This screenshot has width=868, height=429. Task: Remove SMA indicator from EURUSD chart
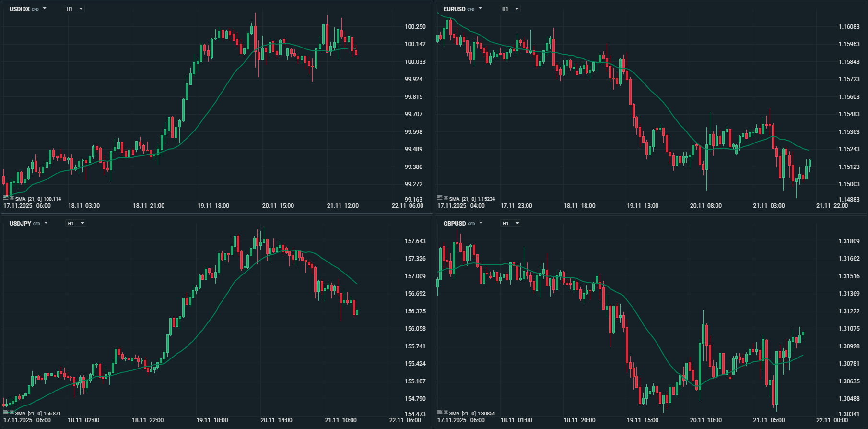click(446, 197)
